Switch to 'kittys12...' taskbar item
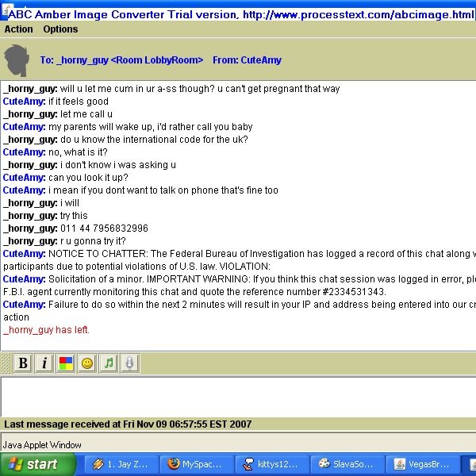476x476 pixels. click(272, 464)
